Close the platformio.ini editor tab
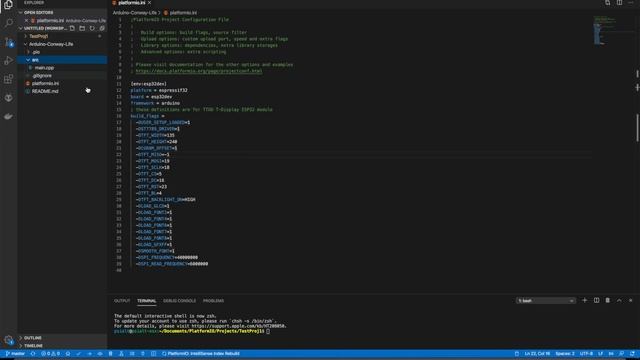The image size is (640, 360). (x=150, y=2)
